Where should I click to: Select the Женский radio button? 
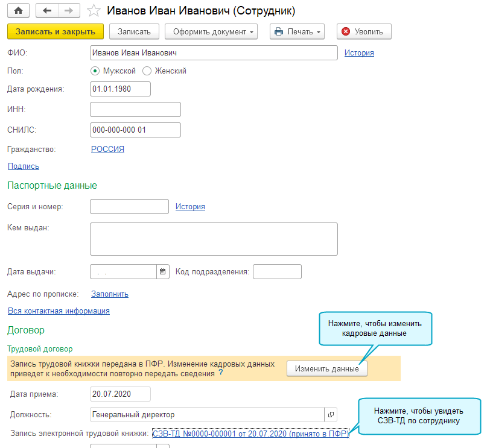[147, 71]
